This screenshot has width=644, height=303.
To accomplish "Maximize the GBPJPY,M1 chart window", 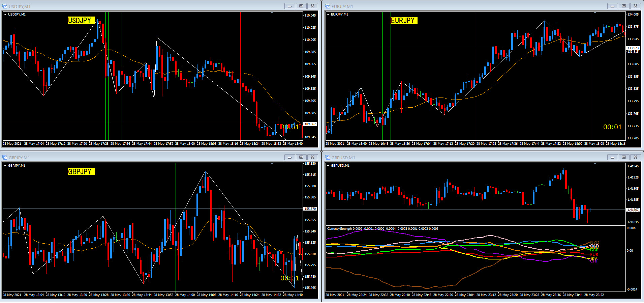I will pos(301,157).
